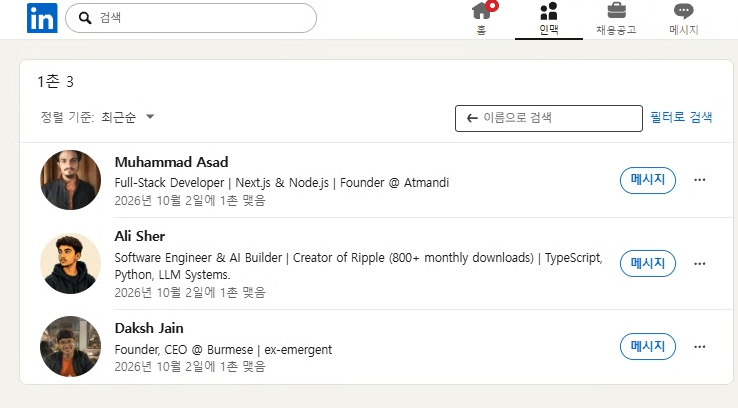Image resolution: width=738 pixels, height=408 pixels.
Task: Click the back arrow in 이름으로 검색 box
Action: (x=472, y=118)
